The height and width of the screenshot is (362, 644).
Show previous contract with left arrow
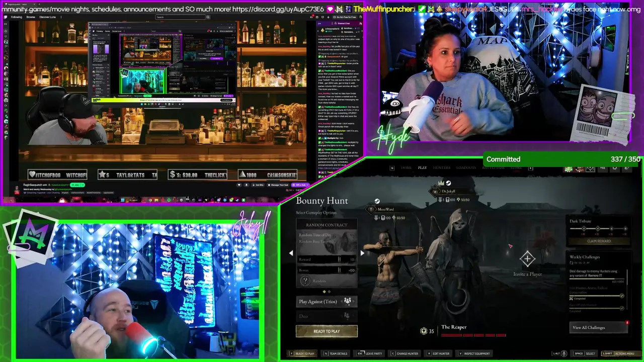291,253
